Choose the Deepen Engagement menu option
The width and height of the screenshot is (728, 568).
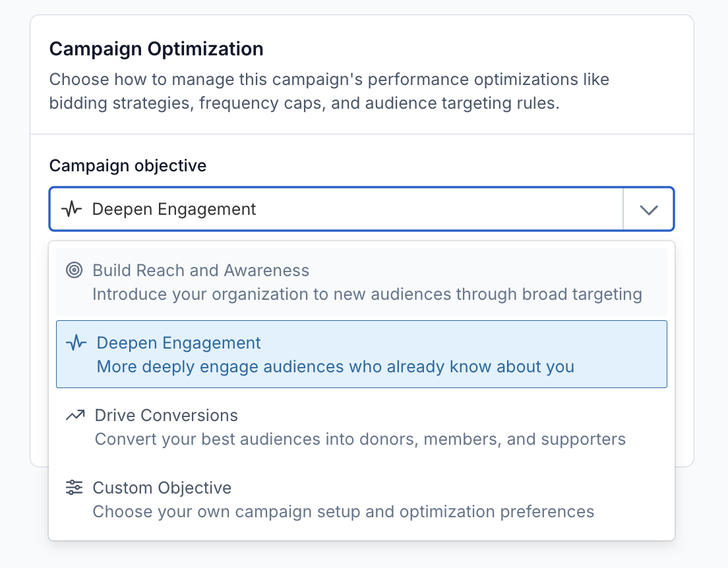[x=361, y=355]
